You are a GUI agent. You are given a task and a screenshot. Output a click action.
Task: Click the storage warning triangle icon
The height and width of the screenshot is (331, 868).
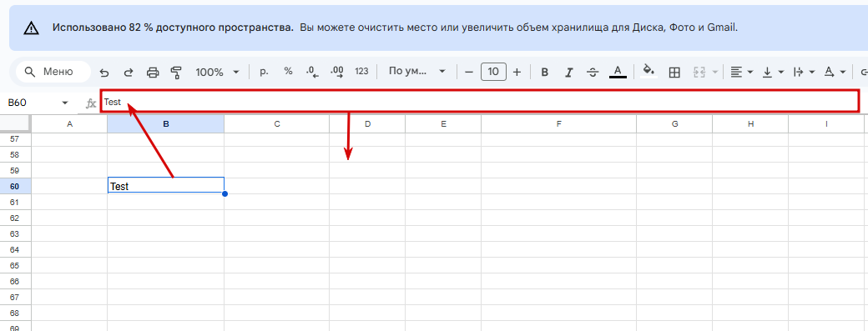tap(32, 28)
